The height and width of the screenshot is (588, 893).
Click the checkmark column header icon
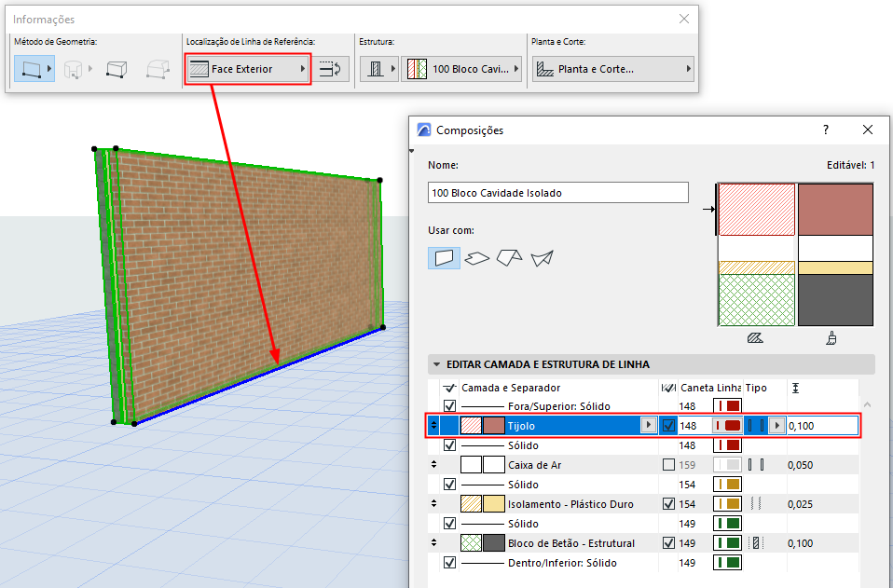pos(450,388)
